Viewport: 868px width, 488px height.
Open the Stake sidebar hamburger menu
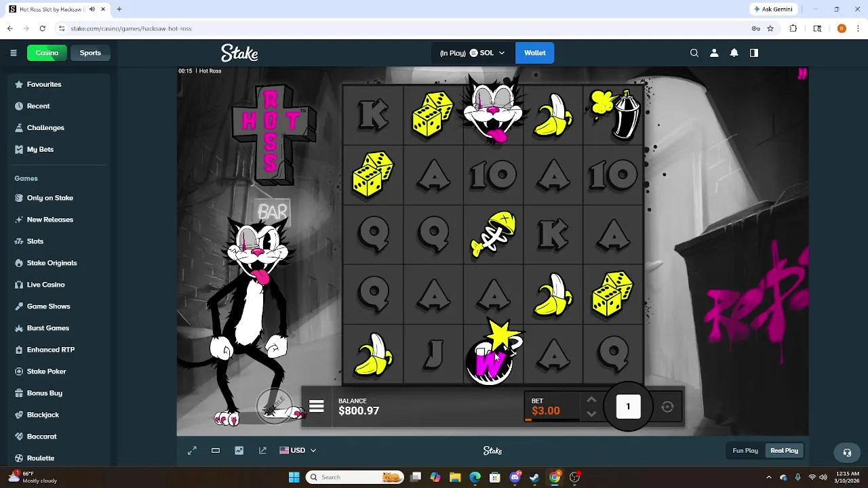(14, 53)
